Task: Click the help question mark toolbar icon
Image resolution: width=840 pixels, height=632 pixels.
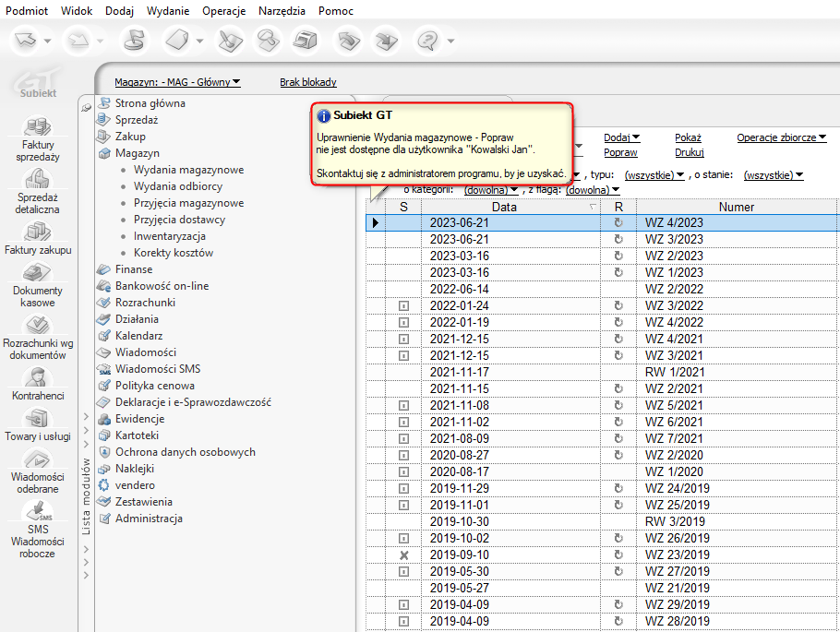Action: click(427, 41)
